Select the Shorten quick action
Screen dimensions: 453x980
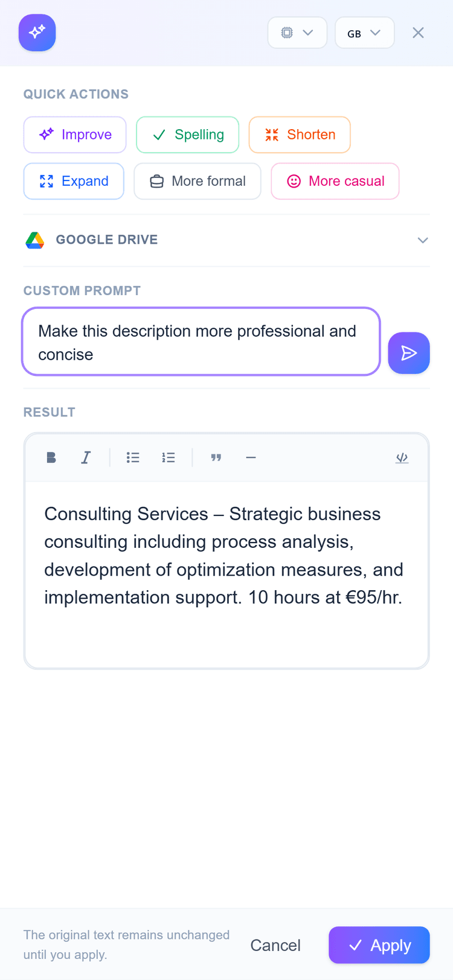pyautogui.click(x=300, y=135)
